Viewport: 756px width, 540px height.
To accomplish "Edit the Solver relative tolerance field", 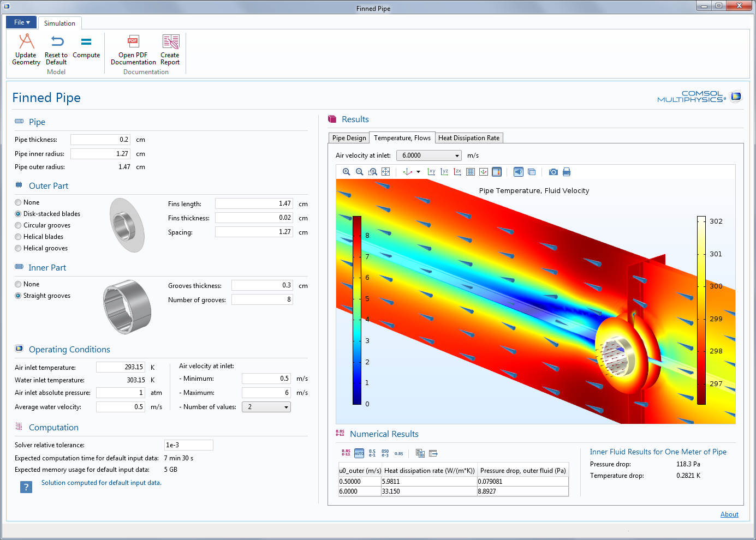I will 189,445.
